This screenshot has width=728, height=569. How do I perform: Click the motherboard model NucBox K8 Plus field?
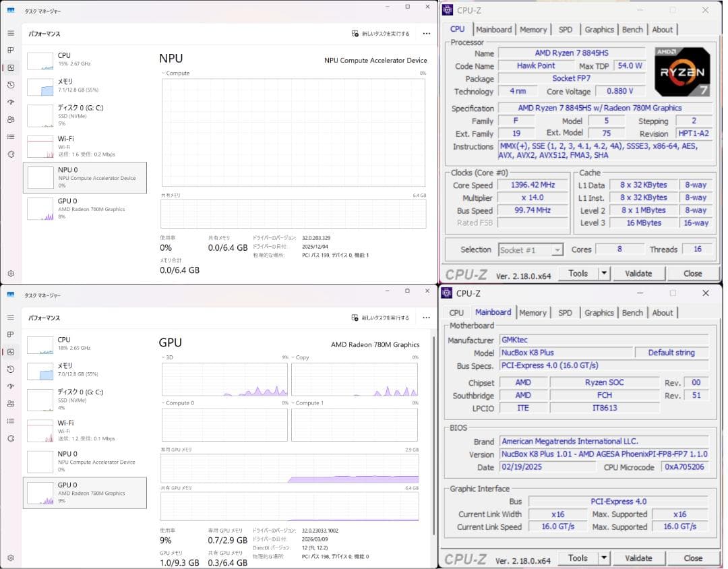point(566,353)
